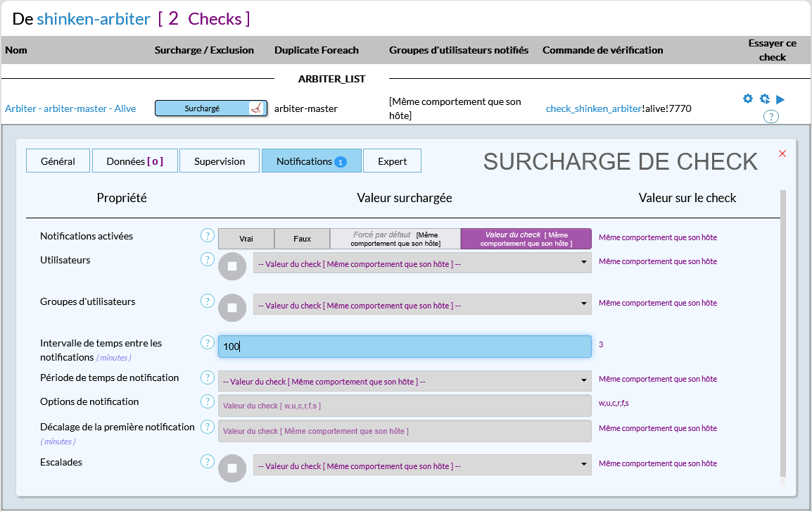The width and height of the screenshot is (812, 512).
Task: Click the second gear icon beside the play arrow
Action: (x=764, y=99)
